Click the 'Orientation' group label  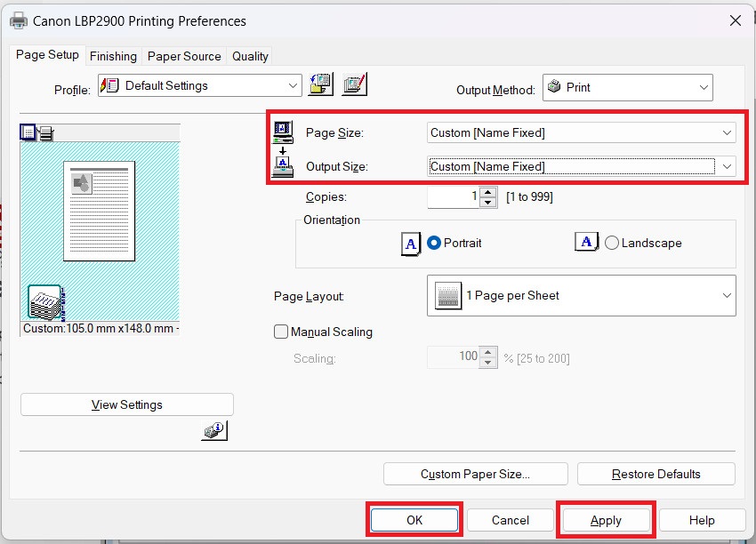pyautogui.click(x=332, y=220)
